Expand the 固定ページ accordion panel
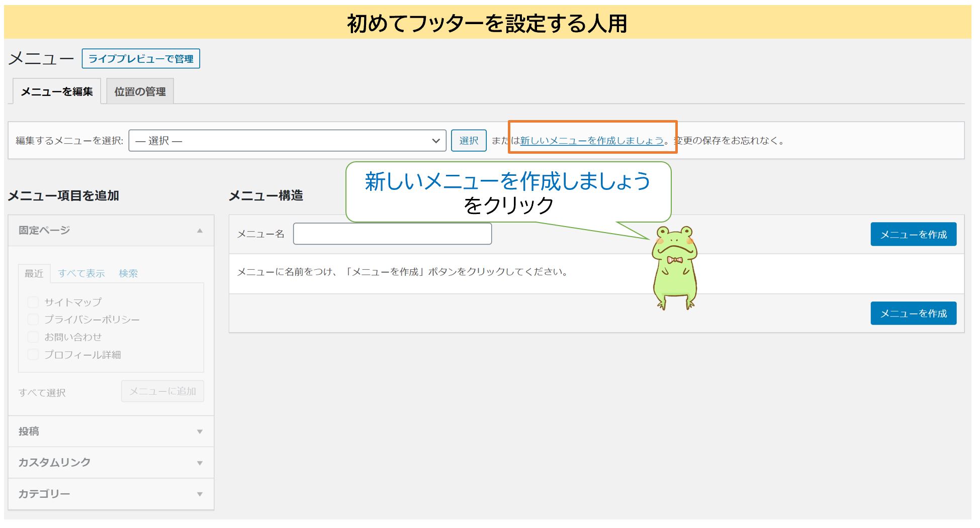The image size is (980, 528). click(x=110, y=231)
